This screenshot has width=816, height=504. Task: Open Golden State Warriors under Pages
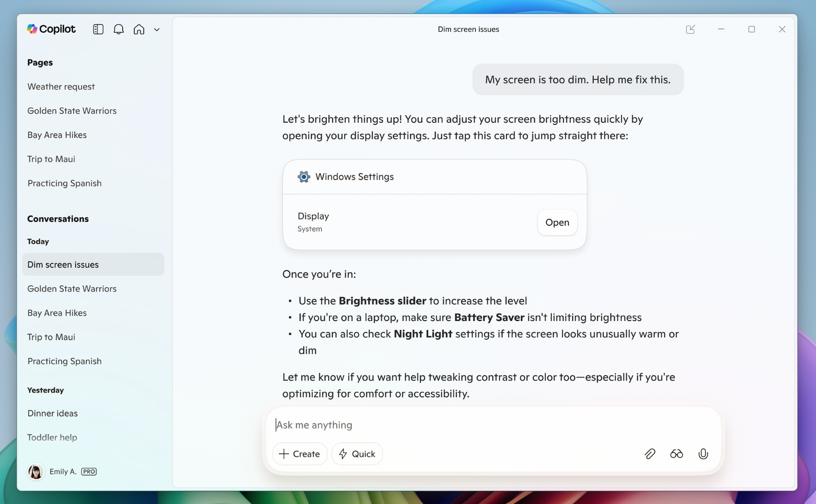pyautogui.click(x=72, y=111)
